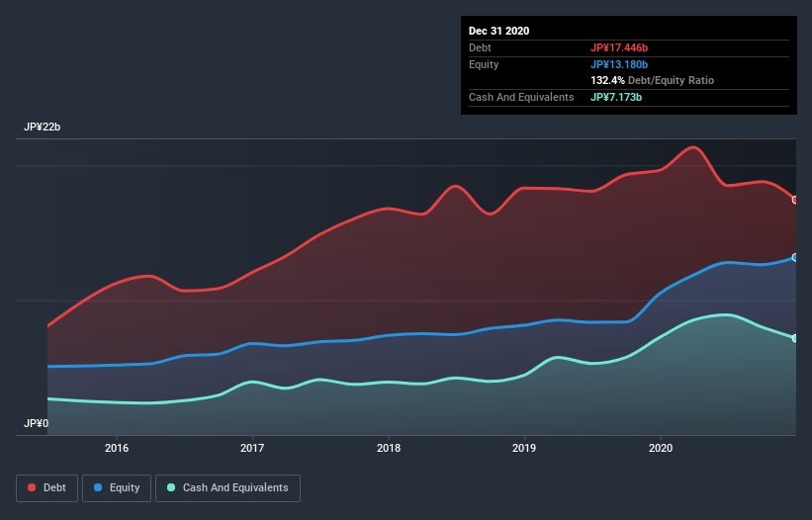The width and height of the screenshot is (812, 520).
Task: Click the 2020 x-axis label
Action: coord(661,448)
